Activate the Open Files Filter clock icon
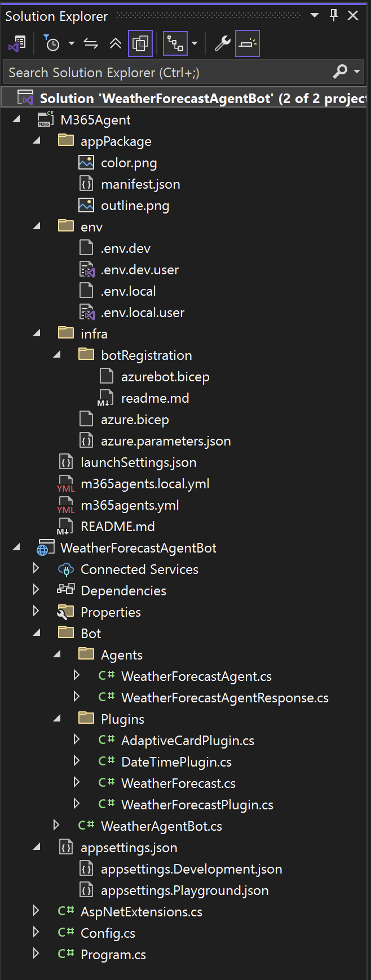 [x=52, y=43]
